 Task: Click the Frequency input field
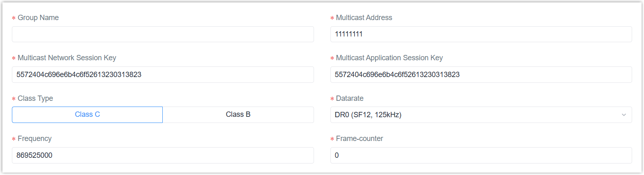click(x=163, y=155)
